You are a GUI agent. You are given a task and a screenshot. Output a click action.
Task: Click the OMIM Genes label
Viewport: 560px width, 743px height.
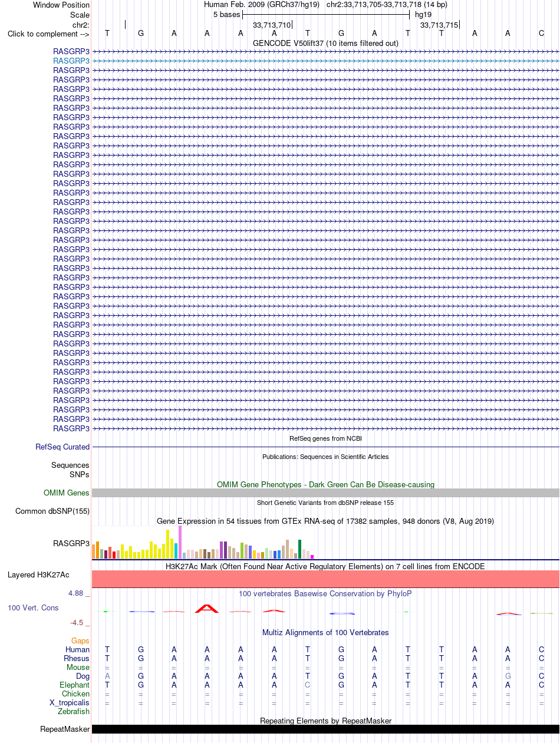coord(67,493)
